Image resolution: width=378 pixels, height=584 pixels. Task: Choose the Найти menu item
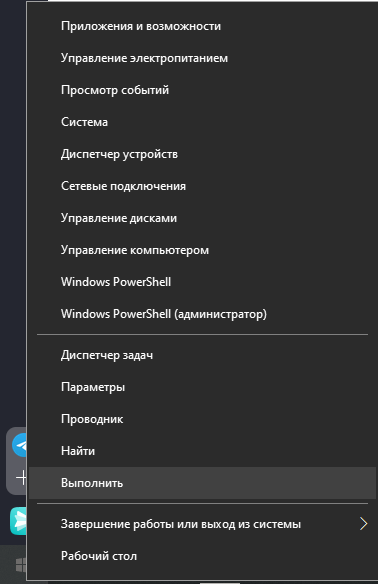[78, 451]
